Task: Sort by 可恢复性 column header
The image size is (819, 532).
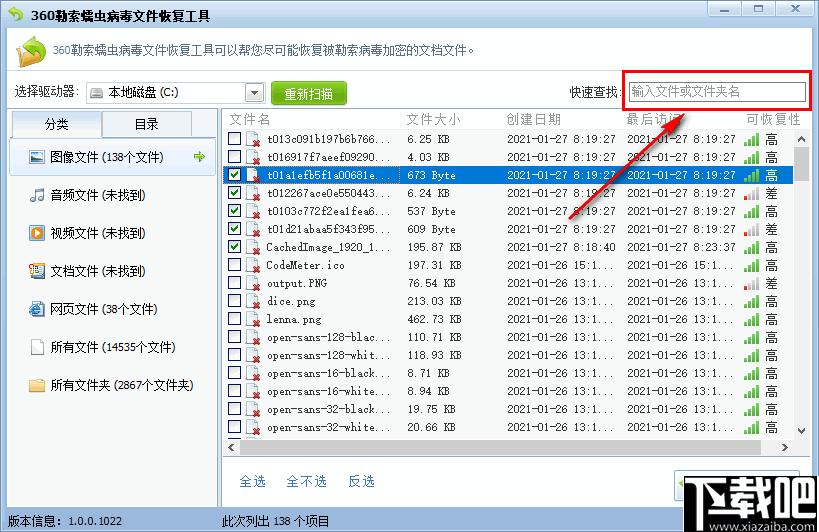Action: coord(774,120)
